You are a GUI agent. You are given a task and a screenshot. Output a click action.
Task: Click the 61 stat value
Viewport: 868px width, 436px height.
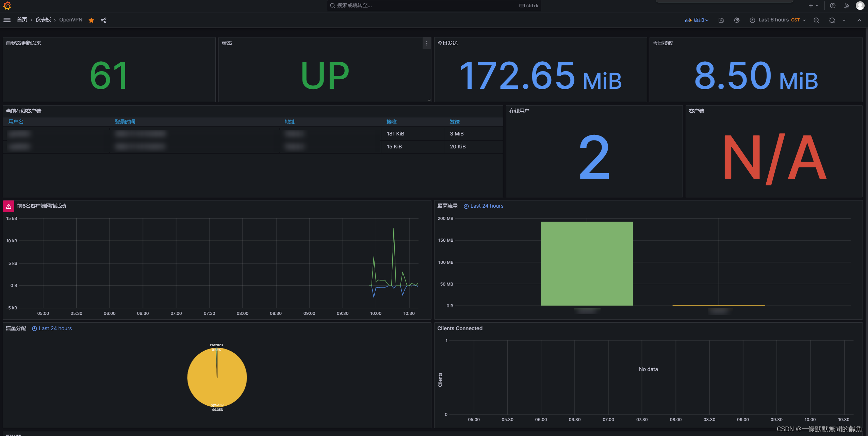[x=109, y=76]
